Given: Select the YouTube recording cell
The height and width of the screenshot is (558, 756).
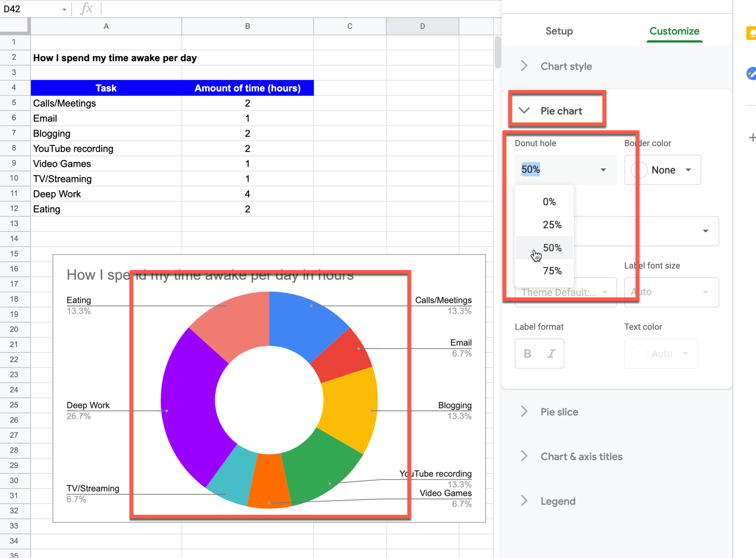Looking at the screenshot, I should 106,149.
